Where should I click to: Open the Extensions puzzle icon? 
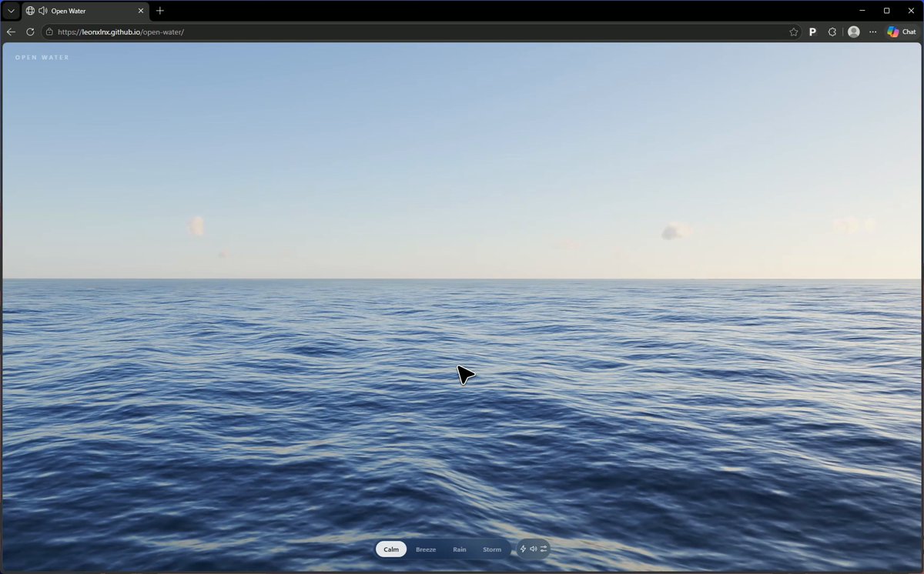pos(832,32)
